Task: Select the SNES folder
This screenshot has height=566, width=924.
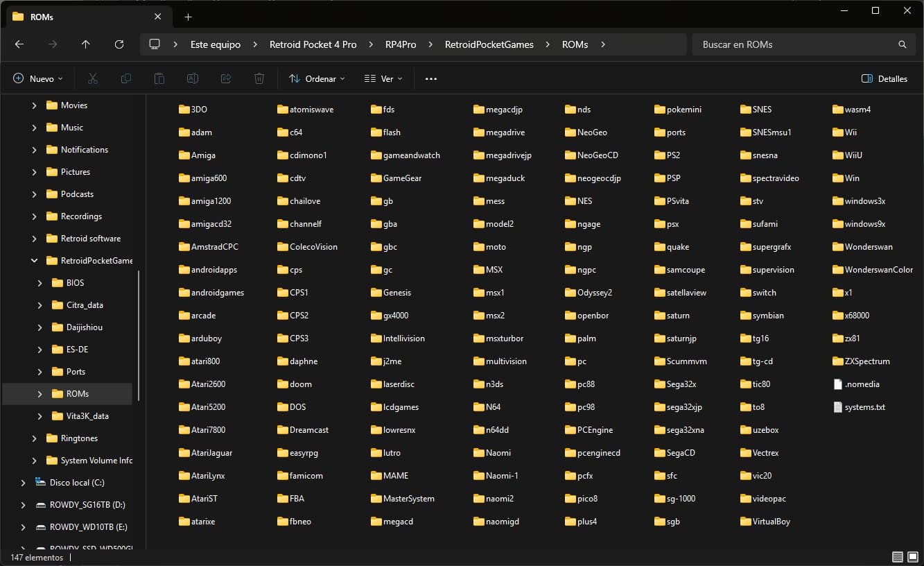Action: click(x=756, y=110)
